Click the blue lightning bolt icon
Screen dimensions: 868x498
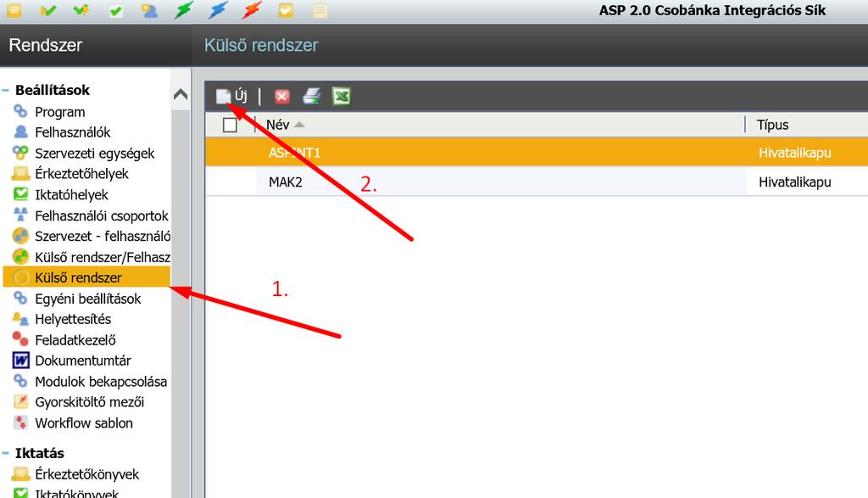click(218, 10)
